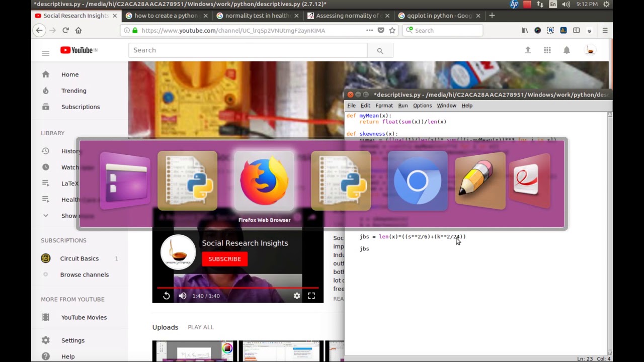Switch to 'qqplot in python' tab
The width and height of the screenshot is (644, 362).
tap(439, 16)
